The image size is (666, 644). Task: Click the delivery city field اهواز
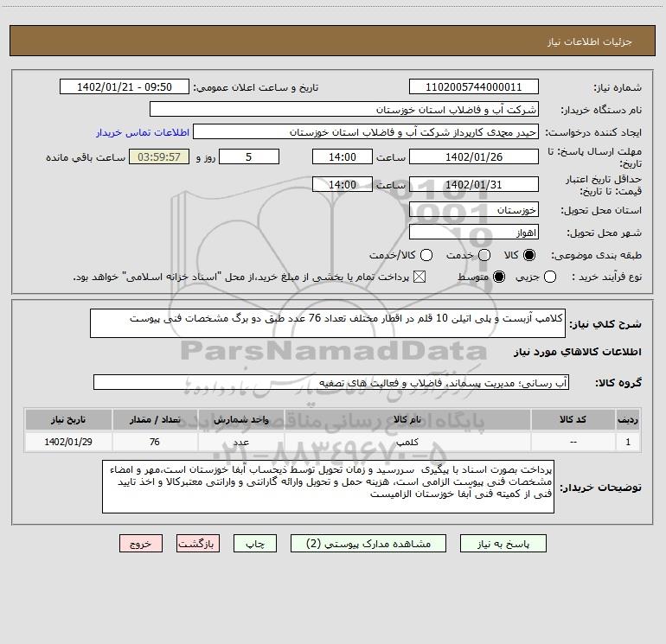(474, 232)
